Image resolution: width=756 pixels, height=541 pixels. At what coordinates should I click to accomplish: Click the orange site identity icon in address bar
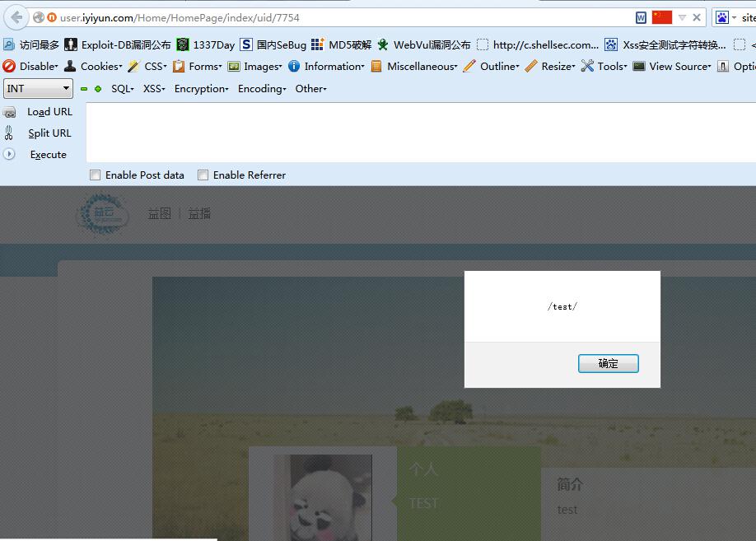tap(52, 18)
